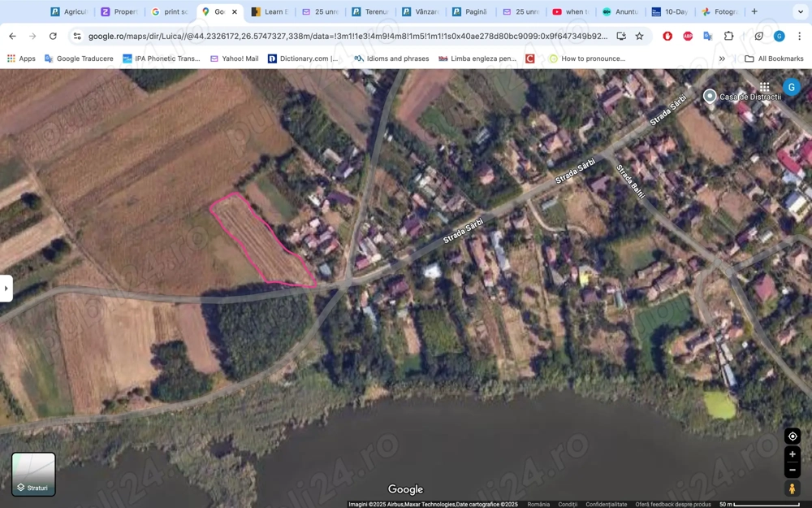Show the hidden bookmarks overflow chevron
This screenshot has height=508, width=812.
tap(722, 59)
